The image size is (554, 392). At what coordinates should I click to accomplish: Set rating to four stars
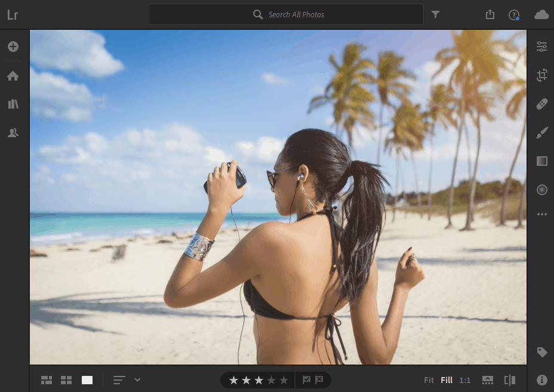point(272,380)
